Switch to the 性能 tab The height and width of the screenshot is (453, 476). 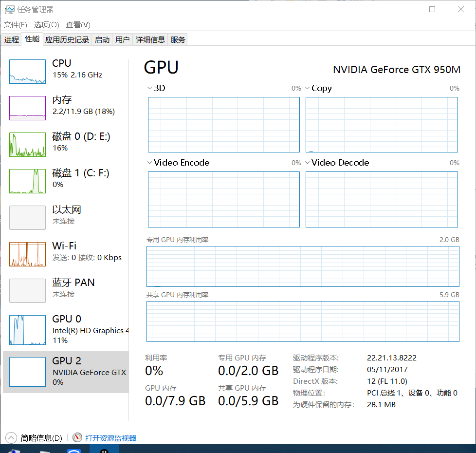tap(32, 39)
